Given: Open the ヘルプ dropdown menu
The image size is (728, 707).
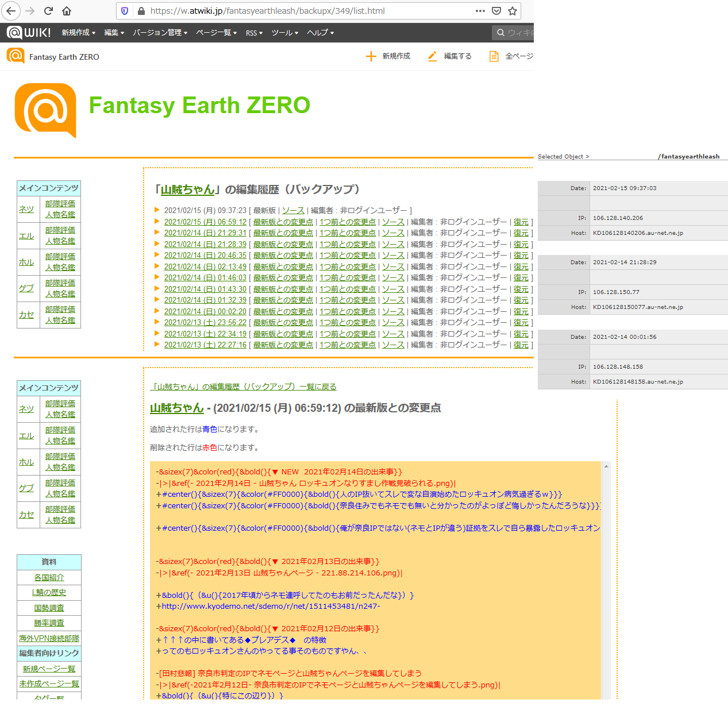Looking at the screenshot, I should pyautogui.click(x=321, y=33).
